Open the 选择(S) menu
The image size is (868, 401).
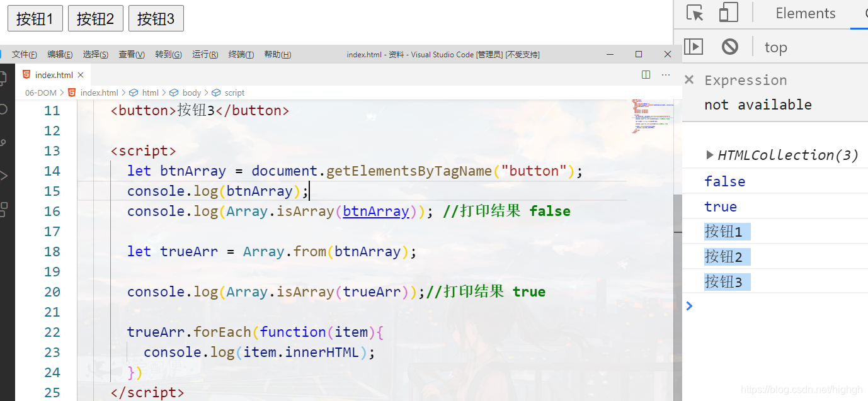tap(96, 55)
